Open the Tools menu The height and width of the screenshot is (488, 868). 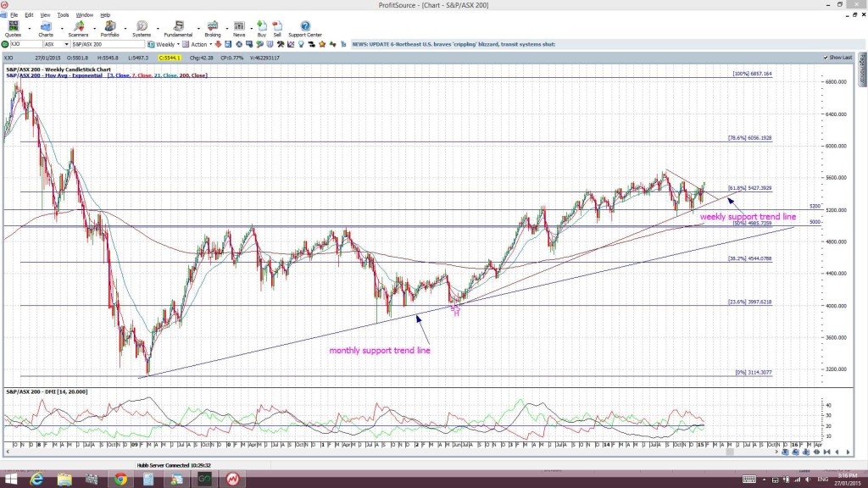pyautogui.click(x=63, y=15)
